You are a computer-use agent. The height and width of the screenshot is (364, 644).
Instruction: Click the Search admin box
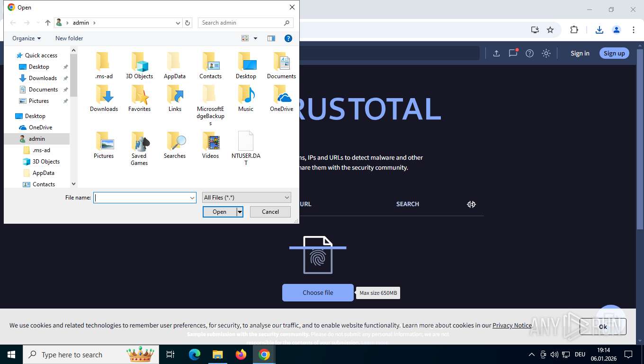point(245,23)
